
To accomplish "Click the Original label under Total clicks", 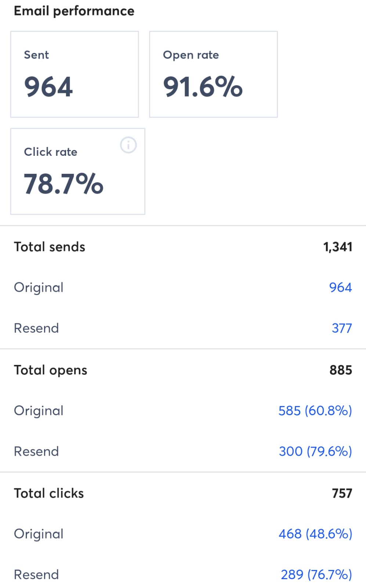I will pos(38,534).
